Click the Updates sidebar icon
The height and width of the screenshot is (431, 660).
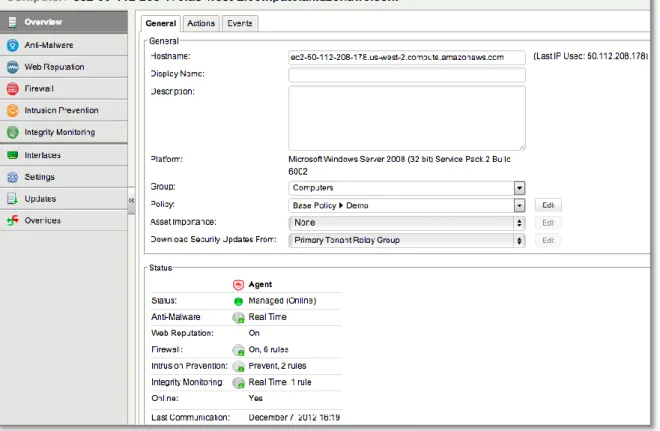coord(13,199)
